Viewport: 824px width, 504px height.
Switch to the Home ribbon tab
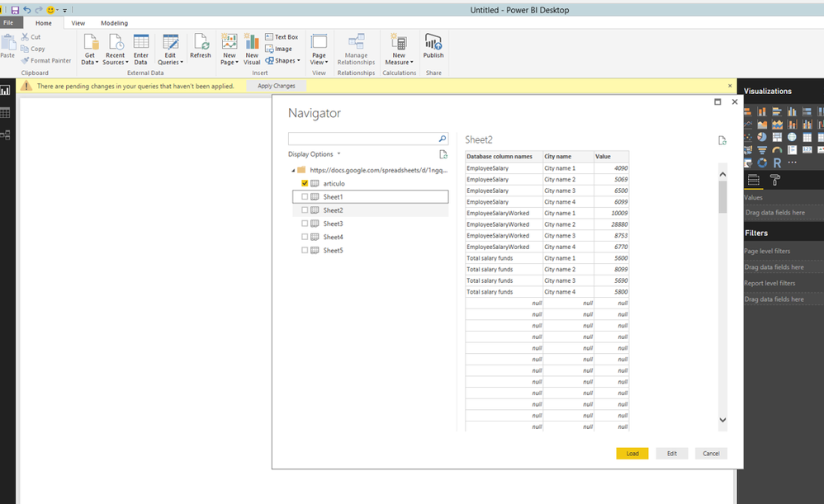(44, 23)
